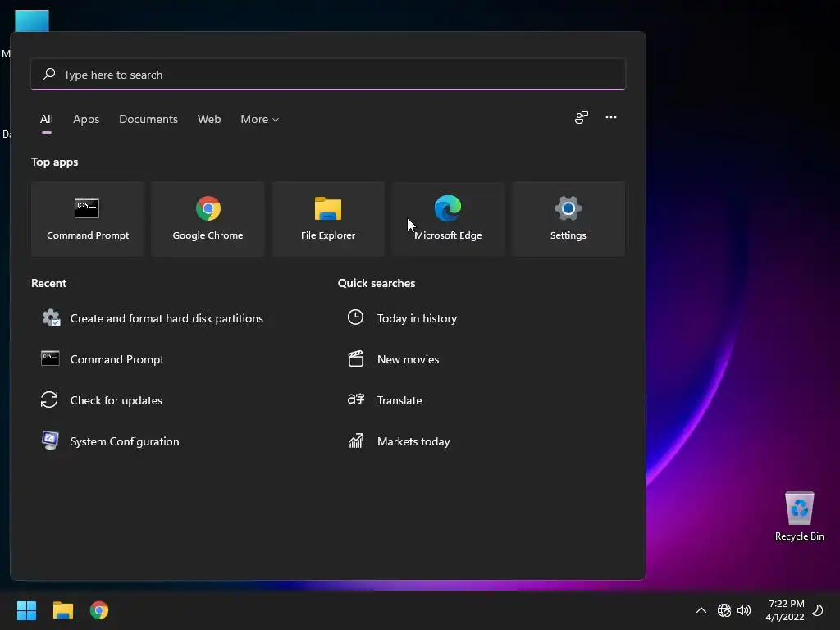Viewport: 840px width, 630px height.
Task: Open File Explorer tile in Top apps
Action: pyautogui.click(x=328, y=219)
